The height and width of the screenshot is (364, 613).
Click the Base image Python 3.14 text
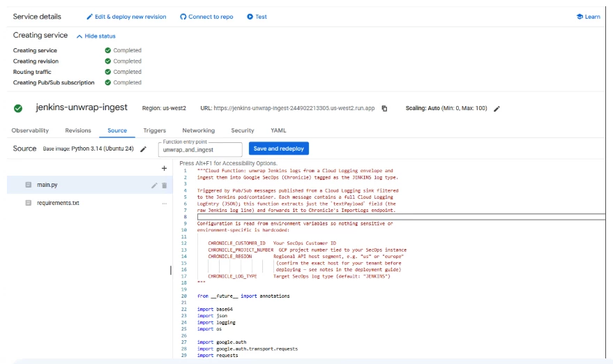coord(89,149)
